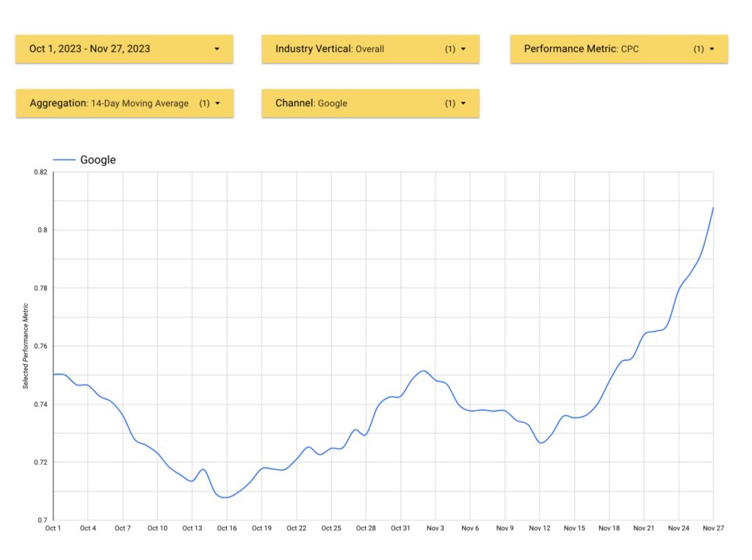Open the Aggregation moving average dropdown

click(x=124, y=103)
